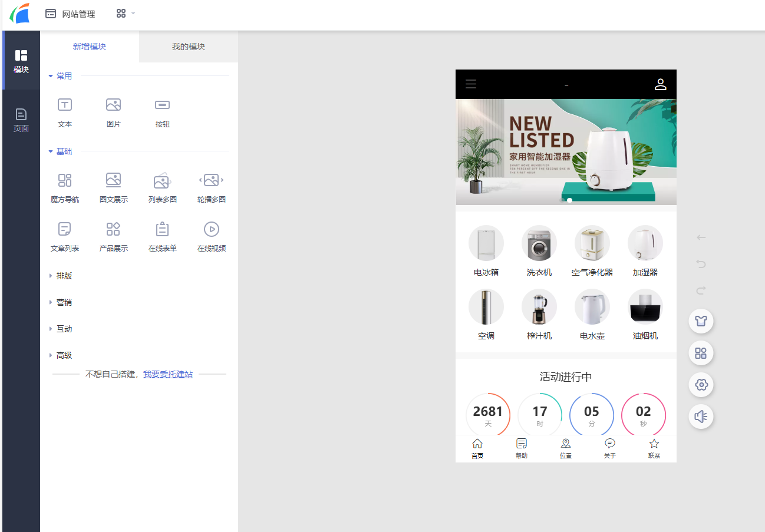Viewport: 765px width, 532px height.
Task: Click the megaphone announcement button
Action: tap(701, 417)
